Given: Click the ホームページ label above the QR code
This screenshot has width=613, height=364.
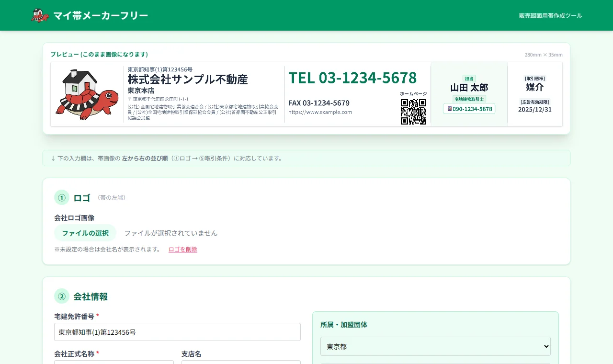Looking at the screenshot, I should point(413,94).
